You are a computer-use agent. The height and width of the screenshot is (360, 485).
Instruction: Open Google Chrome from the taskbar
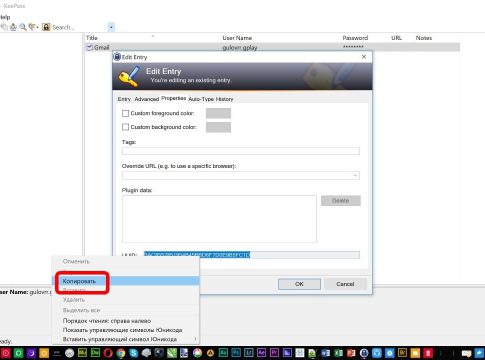click(121, 353)
